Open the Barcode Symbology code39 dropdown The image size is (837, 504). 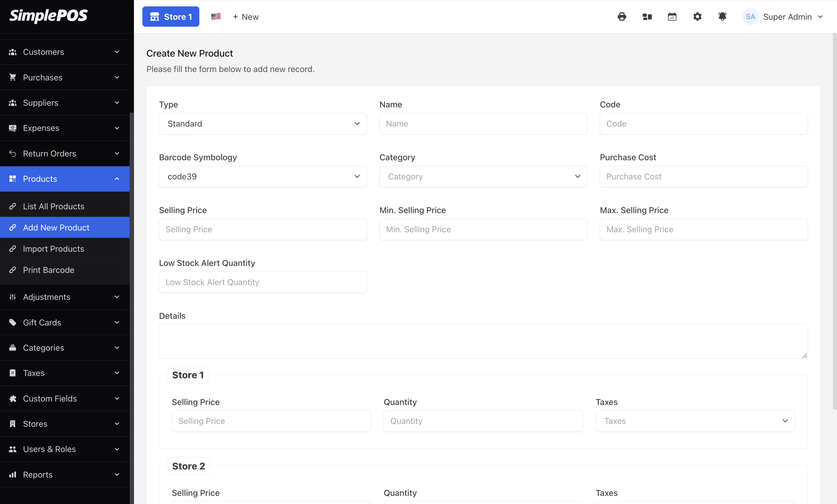[263, 177]
